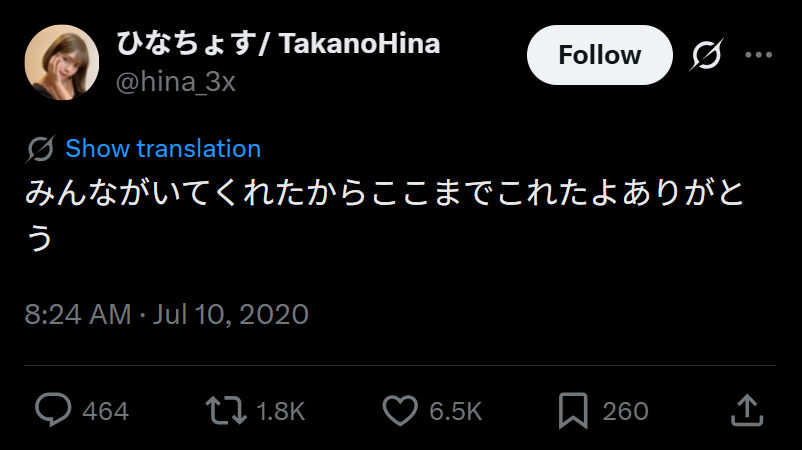This screenshot has width=802, height=450.
Task: Click the reply speech bubble icon
Action: tap(54, 410)
